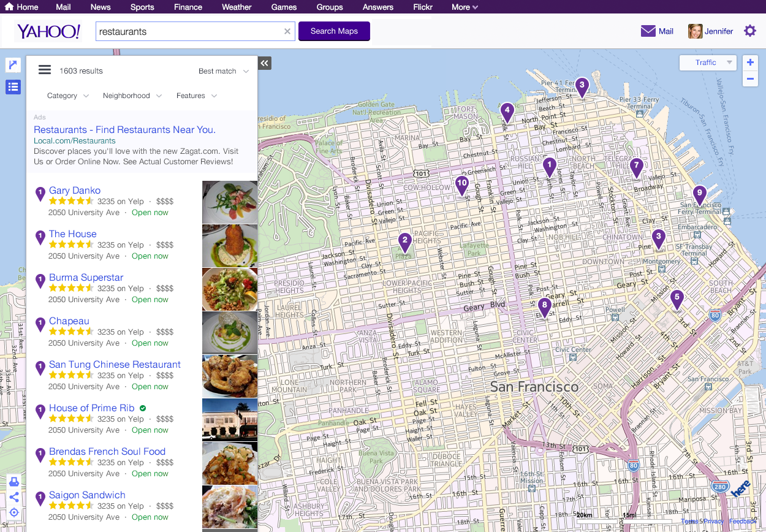
Task: Click the Restaurants ad headline link
Action: click(124, 130)
